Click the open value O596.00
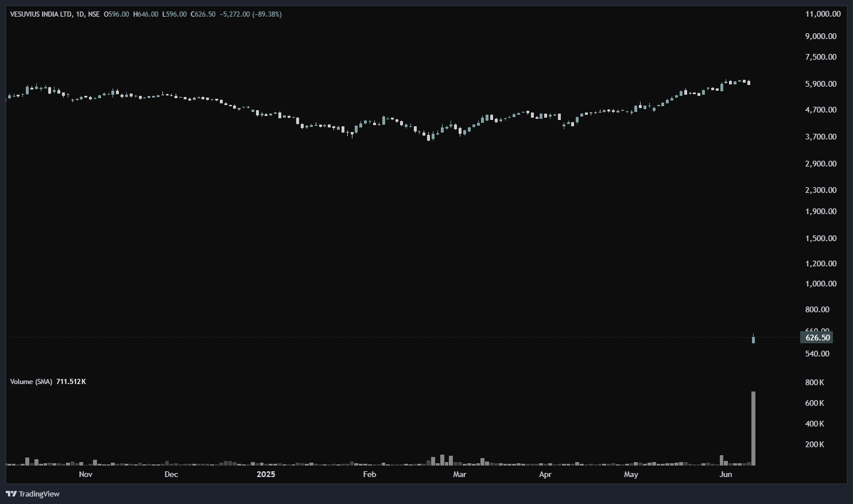853x504 pixels. [x=117, y=14]
